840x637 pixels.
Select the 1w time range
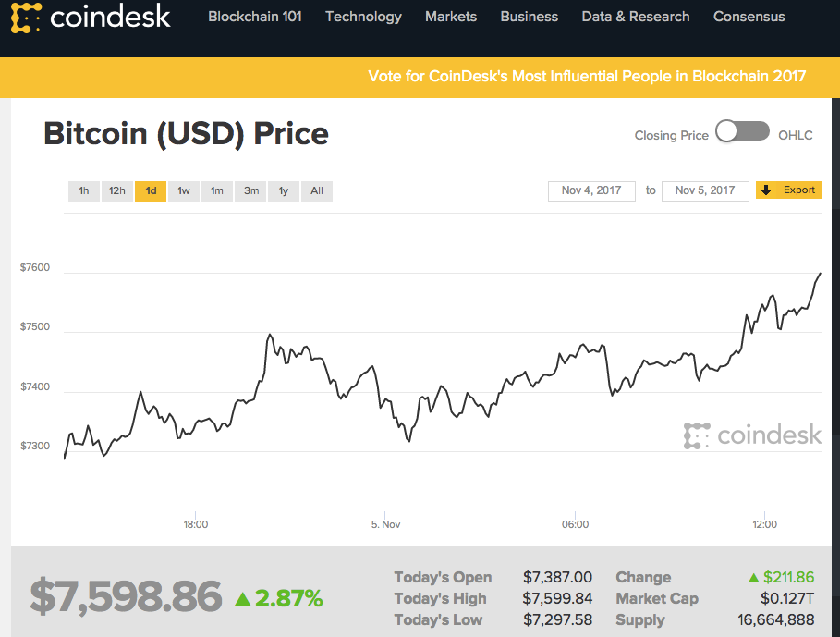coord(183,190)
